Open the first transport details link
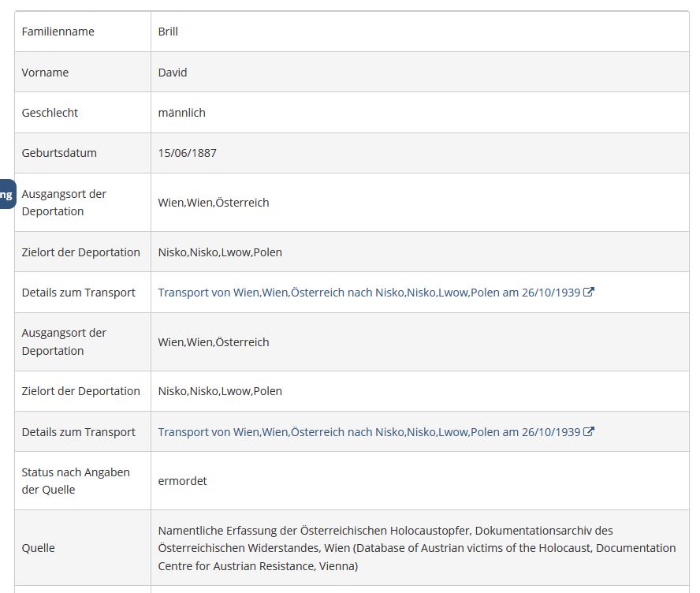The height and width of the screenshot is (593, 700). pyautogui.click(x=369, y=293)
